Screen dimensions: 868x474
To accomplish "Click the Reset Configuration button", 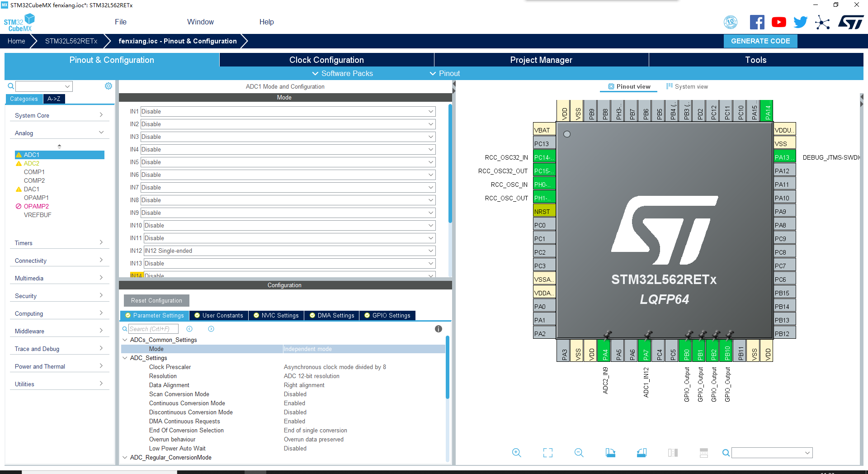I will click(x=156, y=300).
